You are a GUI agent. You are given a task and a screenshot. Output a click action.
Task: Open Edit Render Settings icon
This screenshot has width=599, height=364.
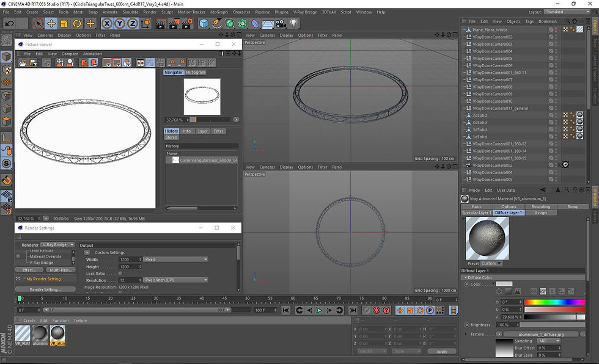187,24
